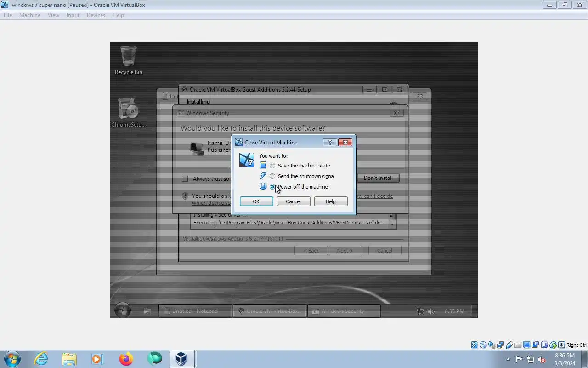
Task: Click Cancel in Guest Additions Setup
Action: (384, 251)
